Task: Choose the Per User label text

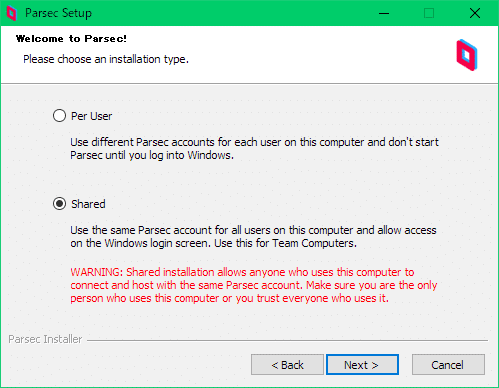Action: 91,116
